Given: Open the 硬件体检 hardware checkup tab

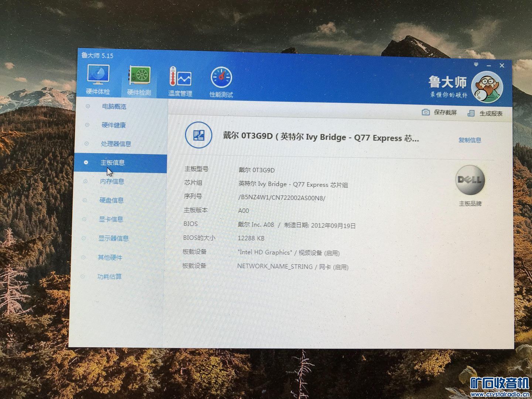Looking at the screenshot, I should click(98, 79).
